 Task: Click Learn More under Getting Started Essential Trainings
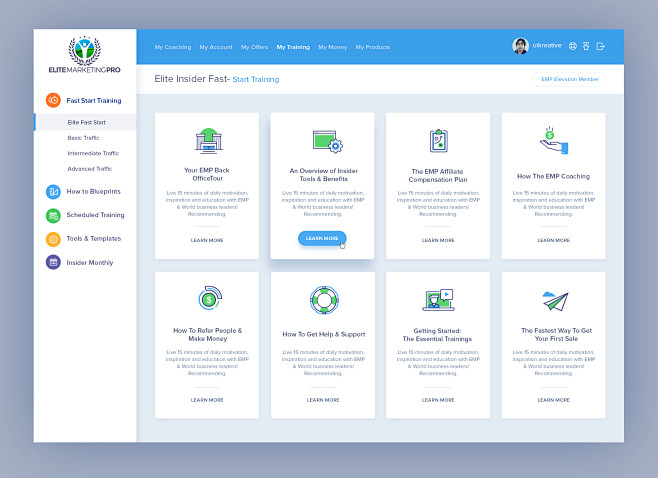pyautogui.click(x=438, y=400)
